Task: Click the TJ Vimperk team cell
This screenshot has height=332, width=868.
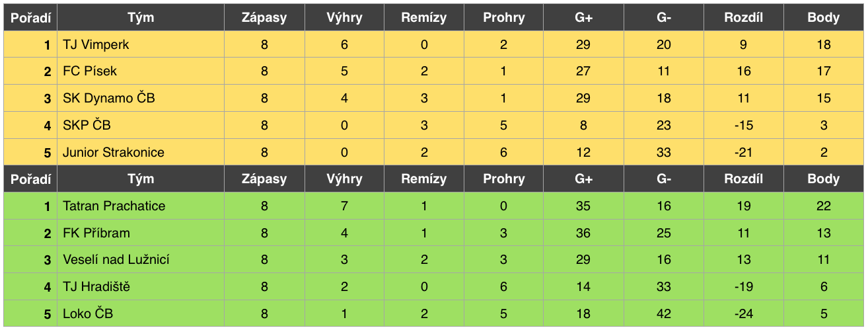Action: tap(141, 44)
